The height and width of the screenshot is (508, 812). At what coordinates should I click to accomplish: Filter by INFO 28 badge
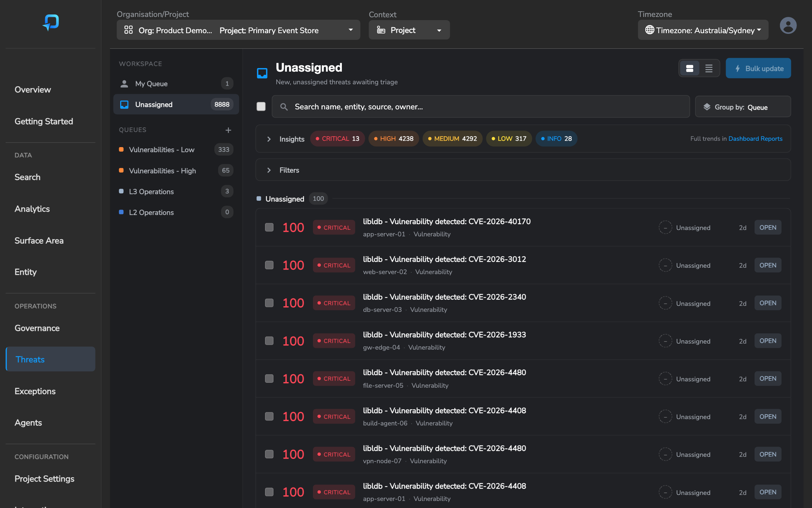(556, 139)
